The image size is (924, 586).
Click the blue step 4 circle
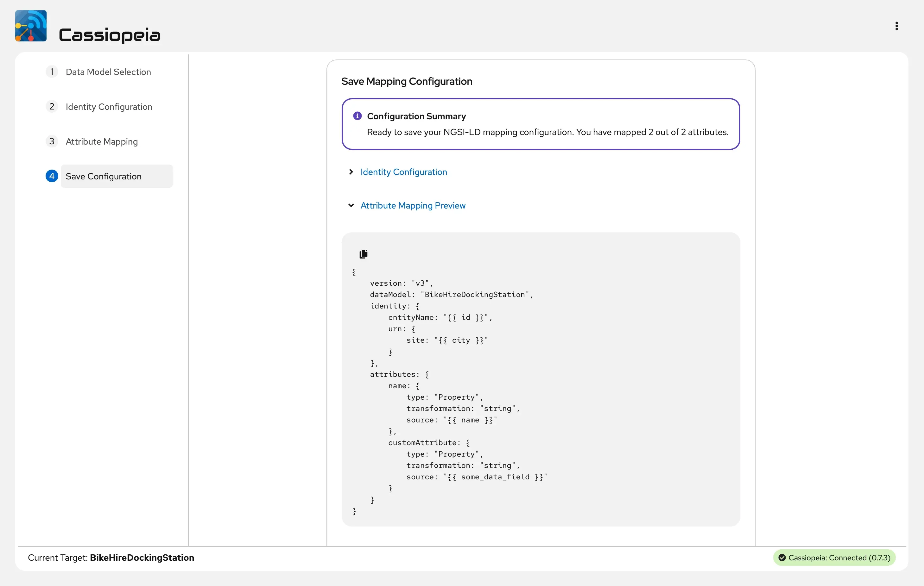[52, 176]
